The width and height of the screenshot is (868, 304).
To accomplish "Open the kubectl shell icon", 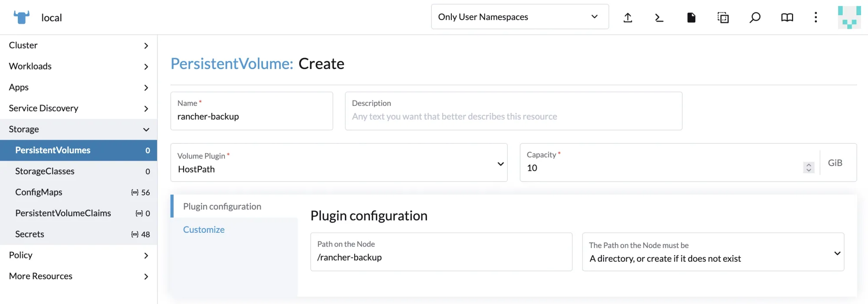I will pyautogui.click(x=659, y=17).
